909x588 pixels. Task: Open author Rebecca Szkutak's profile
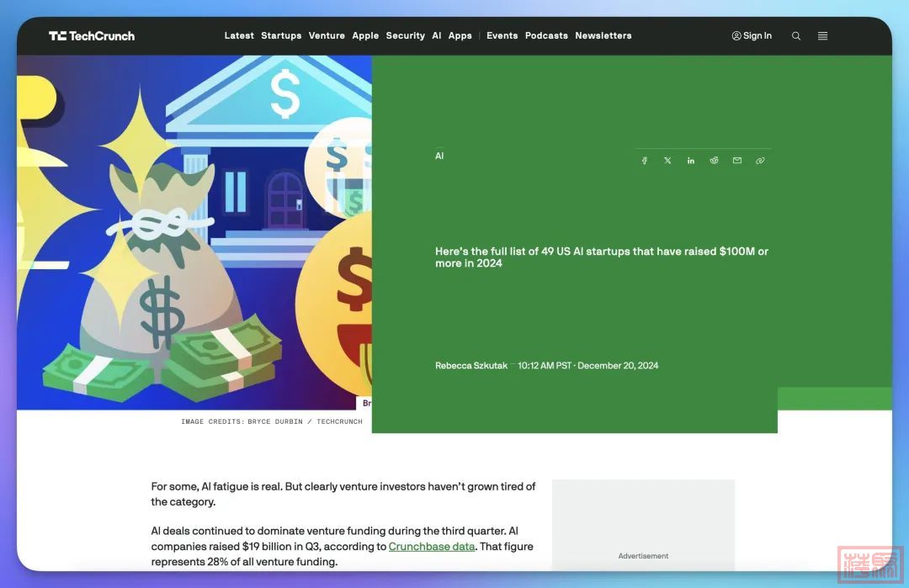click(x=470, y=366)
